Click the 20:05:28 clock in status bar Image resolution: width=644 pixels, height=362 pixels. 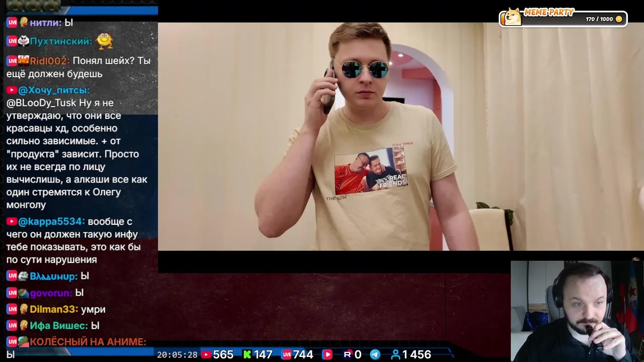click(x=177, y=354)
